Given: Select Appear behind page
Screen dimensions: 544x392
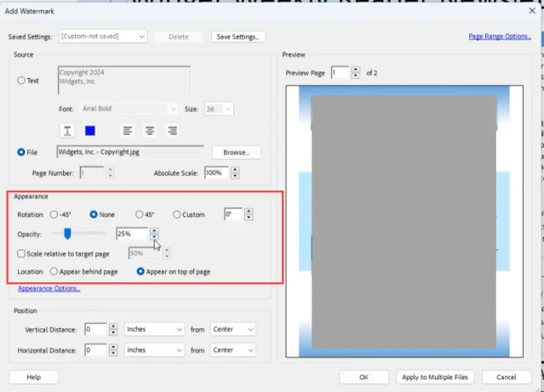Looking at the screenshot, I should pos(54,271).
